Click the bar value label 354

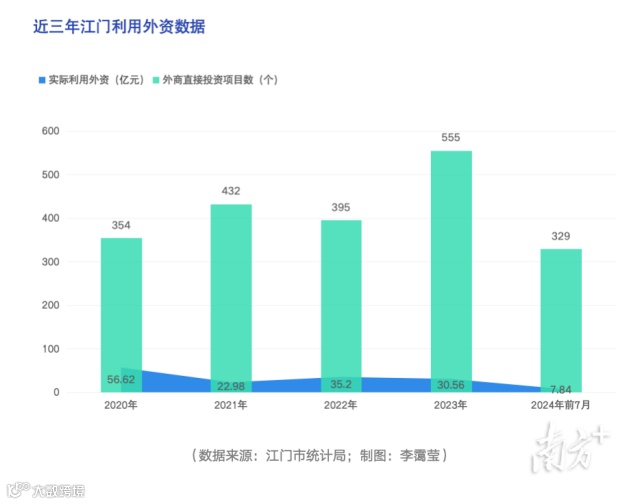tap(121, 225)
